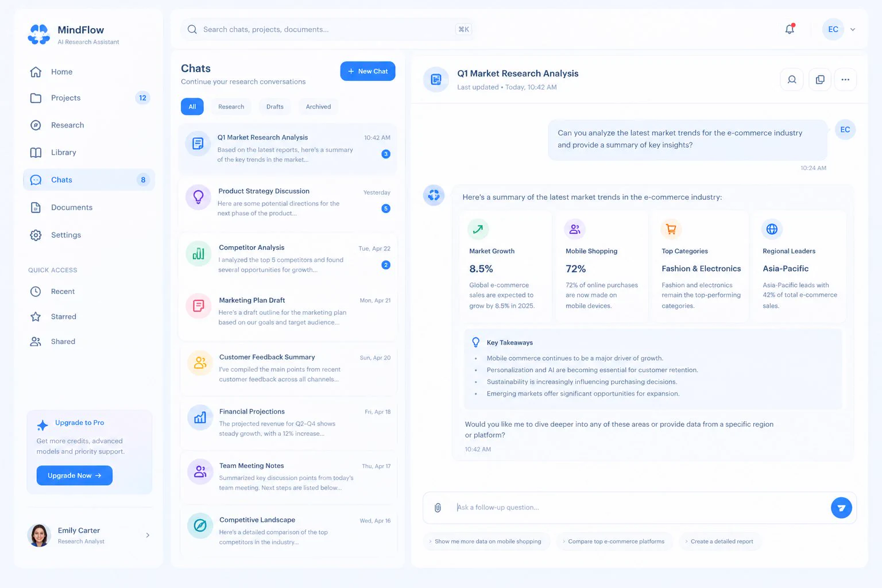Select the All chats filter tab

192,107
